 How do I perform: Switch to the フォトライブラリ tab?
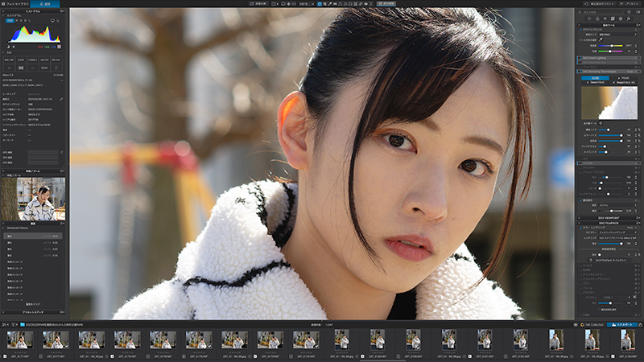[x=14, y=4]
